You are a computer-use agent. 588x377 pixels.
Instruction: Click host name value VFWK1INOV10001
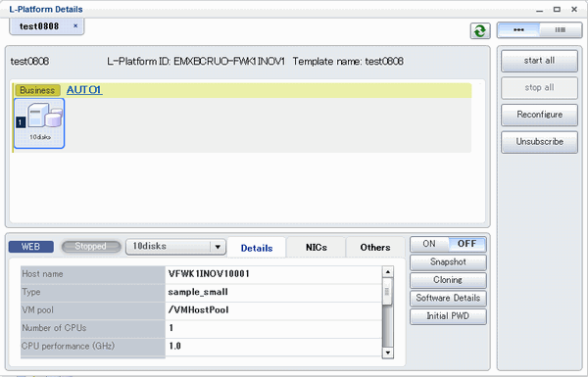(209, 274)
